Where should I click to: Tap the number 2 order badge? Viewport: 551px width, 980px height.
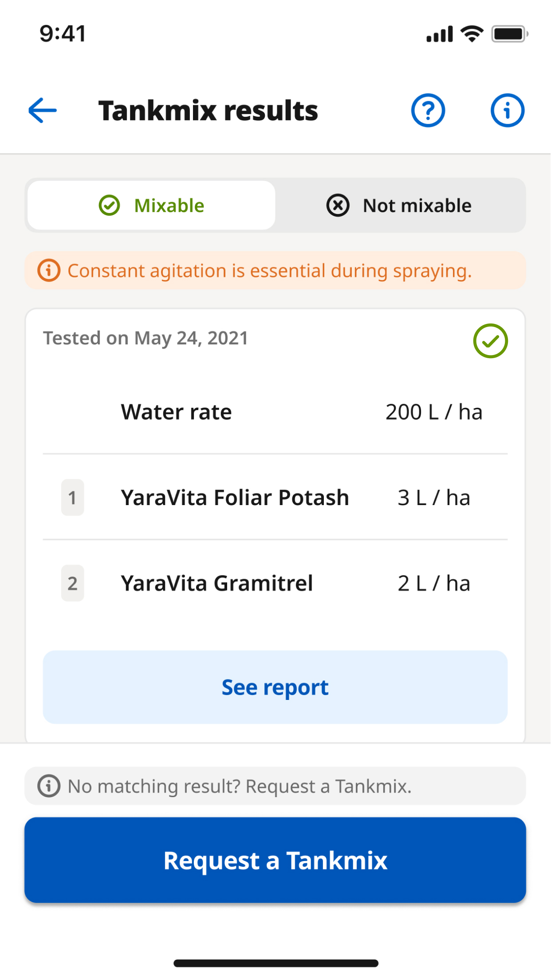(x=72, y=583)
